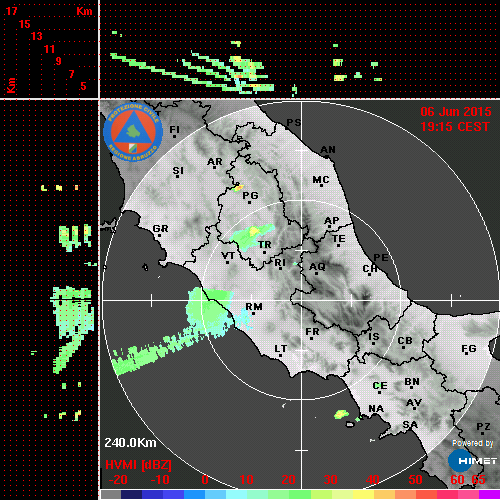Click the 17 km altitude label

11,11
